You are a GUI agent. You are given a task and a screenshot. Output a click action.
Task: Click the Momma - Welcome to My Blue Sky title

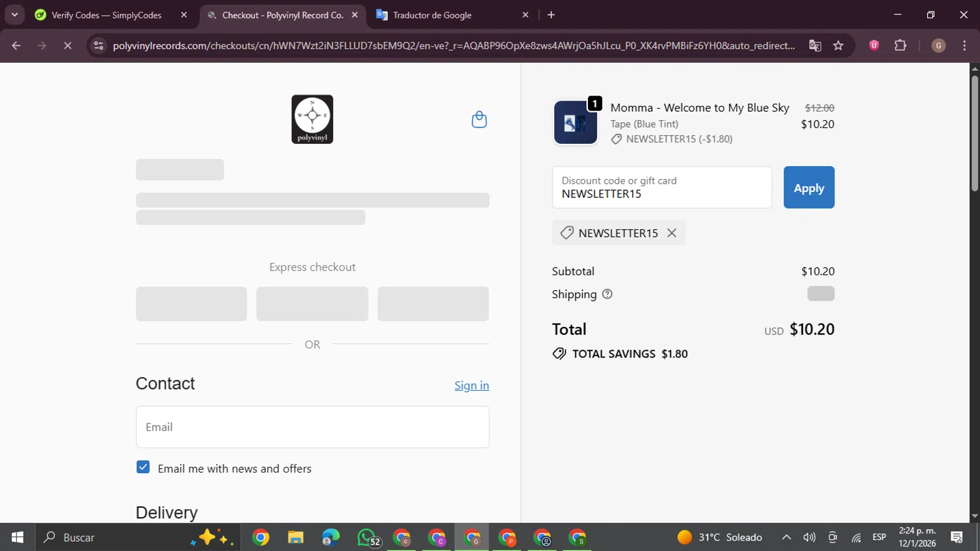(x=700, y=108)
